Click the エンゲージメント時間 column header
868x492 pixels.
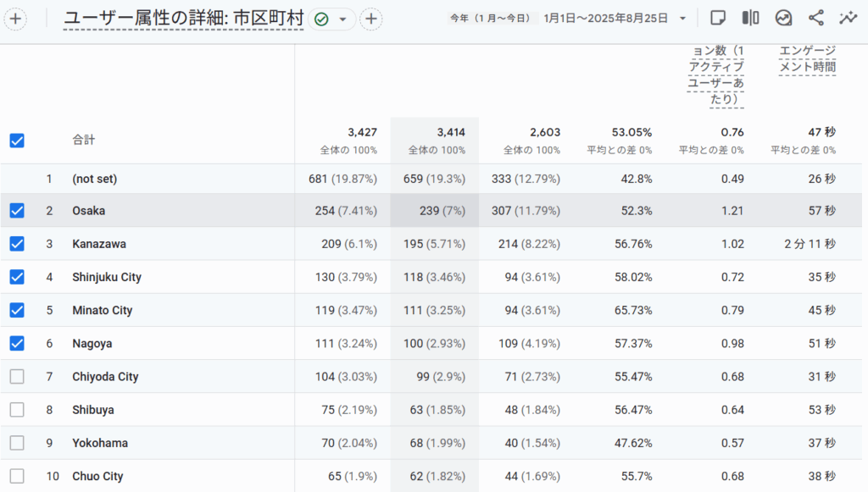point(807,59)
